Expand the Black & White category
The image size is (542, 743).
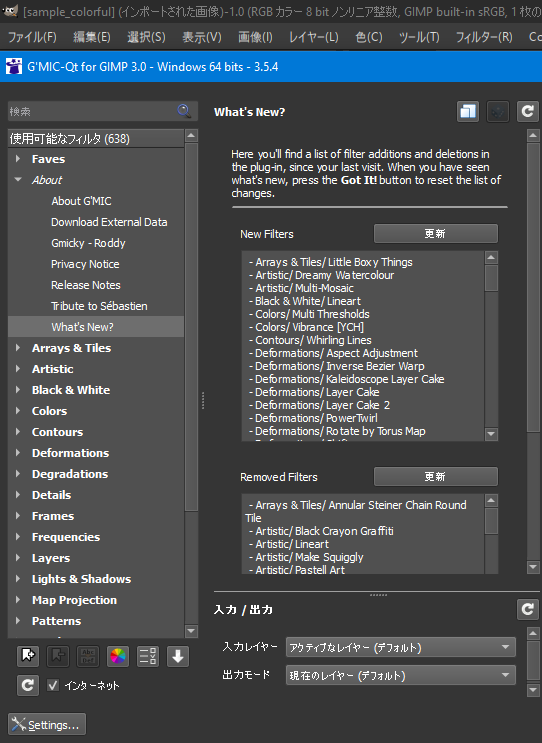tap(18, 390)
